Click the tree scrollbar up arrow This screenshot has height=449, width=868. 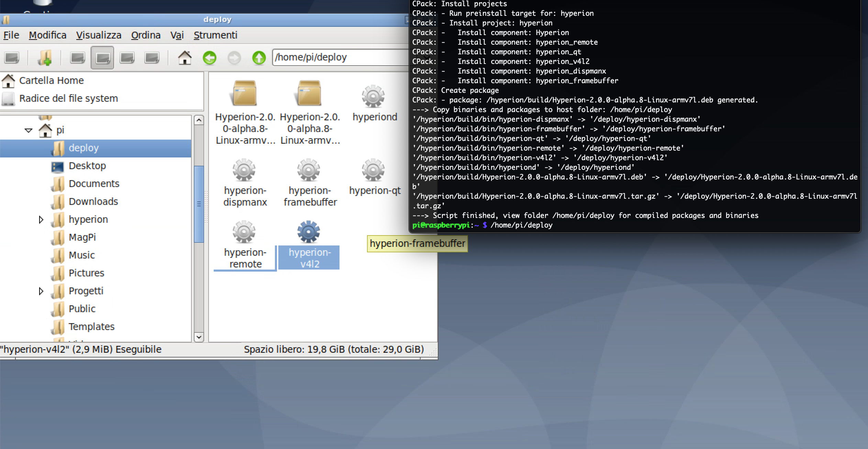point(199,120)
